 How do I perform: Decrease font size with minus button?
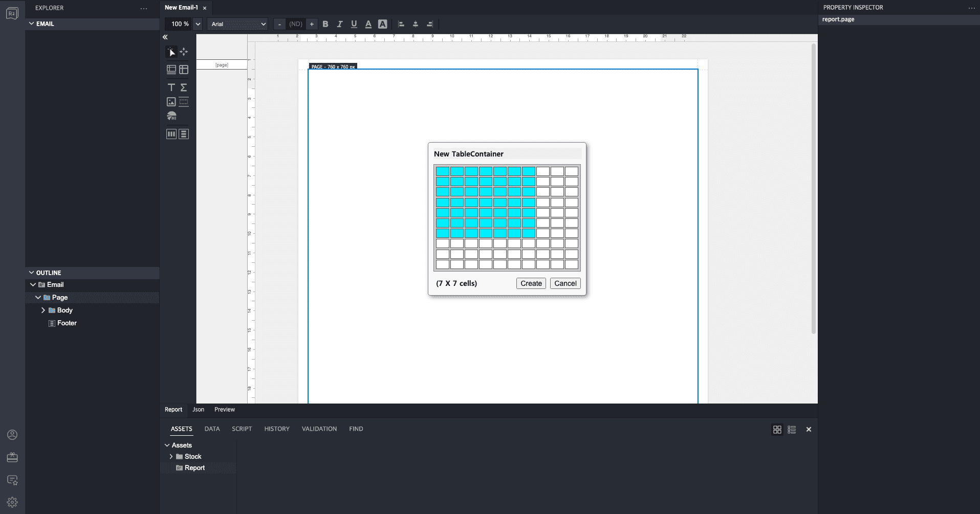point(279,24)
